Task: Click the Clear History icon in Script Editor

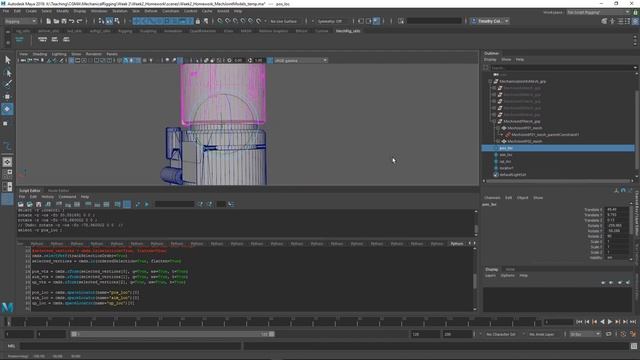Action: pos(59,204)
